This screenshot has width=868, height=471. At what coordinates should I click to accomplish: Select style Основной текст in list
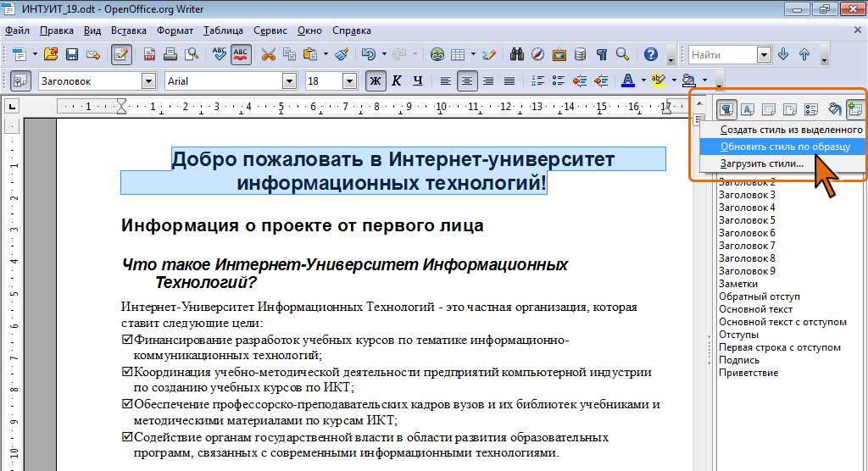(x=755, y=309)
